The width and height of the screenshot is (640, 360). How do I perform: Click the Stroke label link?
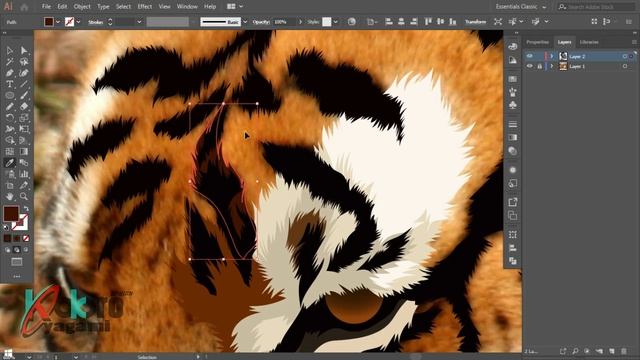(x=96, y=22)
